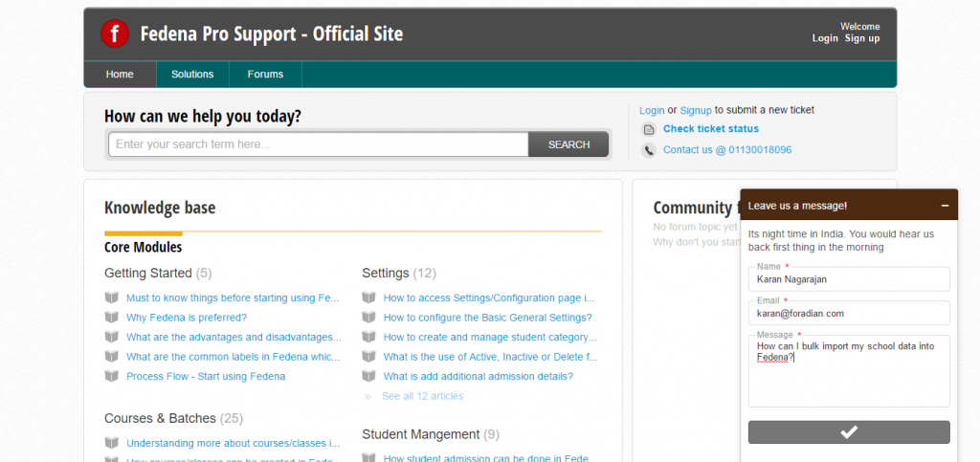980x462 pixels.
Task: Click book icon beside Understanding more about courses article
Action: point(111,443)
